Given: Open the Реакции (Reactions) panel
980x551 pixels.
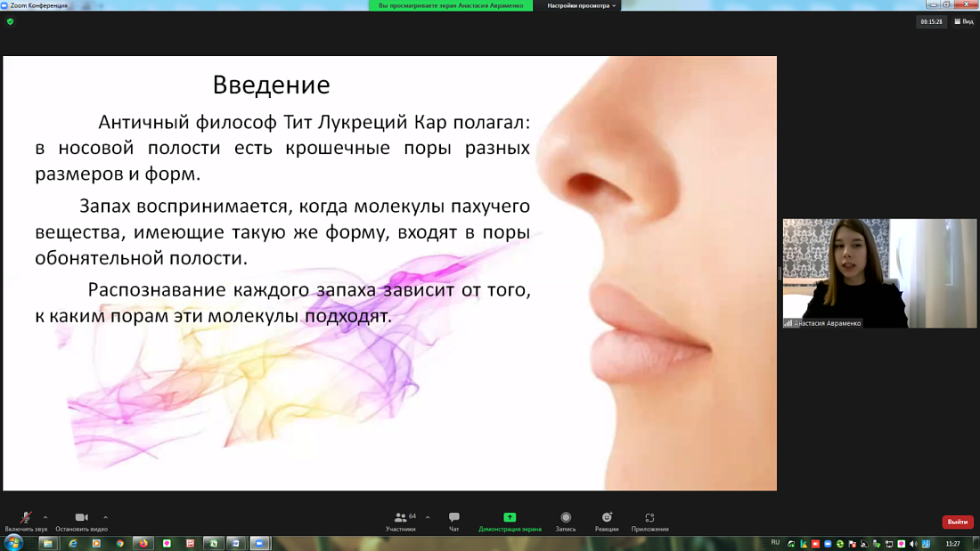Looking at the screenshot, I should [x=607, y=519].
